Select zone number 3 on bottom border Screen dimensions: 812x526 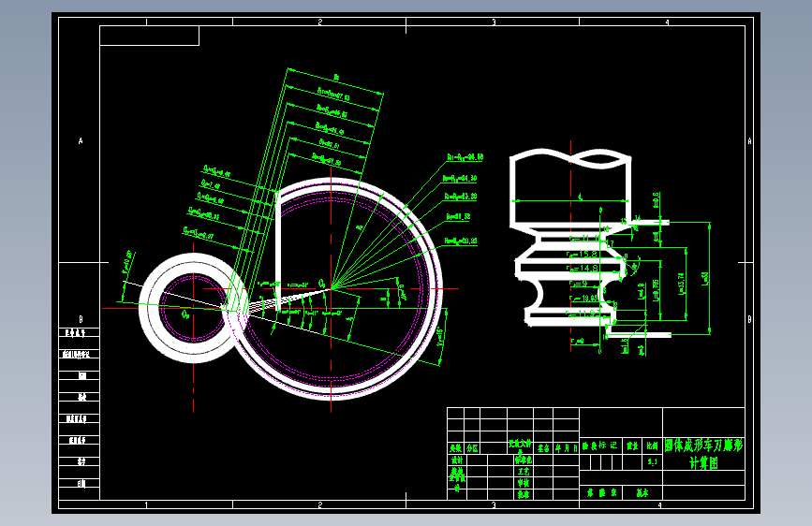(494, 504)
